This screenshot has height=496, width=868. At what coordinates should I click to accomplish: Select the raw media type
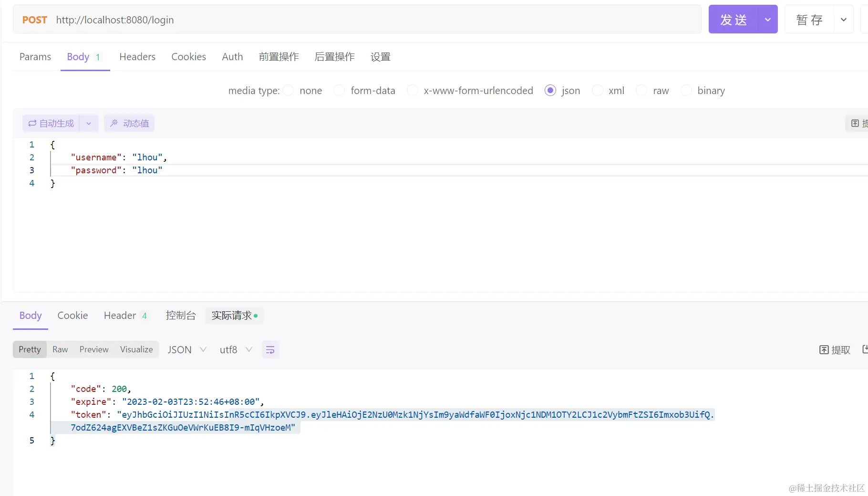(641, 90)
